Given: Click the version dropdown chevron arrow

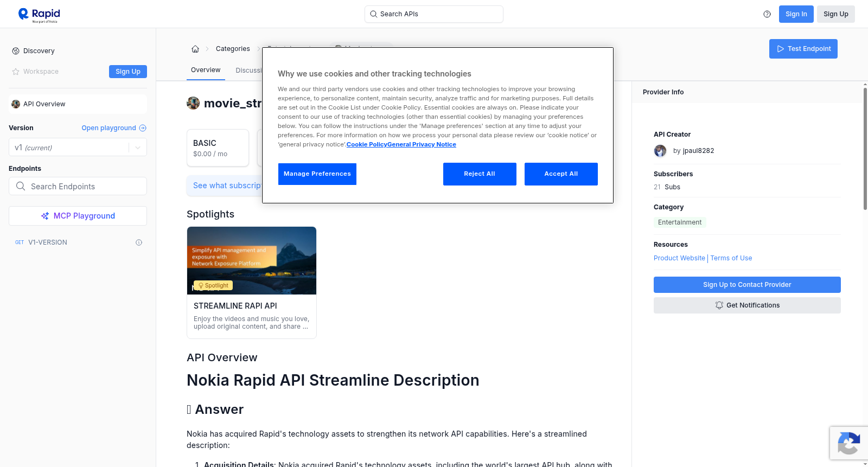Looking at the screenshot, I should tap(138, 148).
